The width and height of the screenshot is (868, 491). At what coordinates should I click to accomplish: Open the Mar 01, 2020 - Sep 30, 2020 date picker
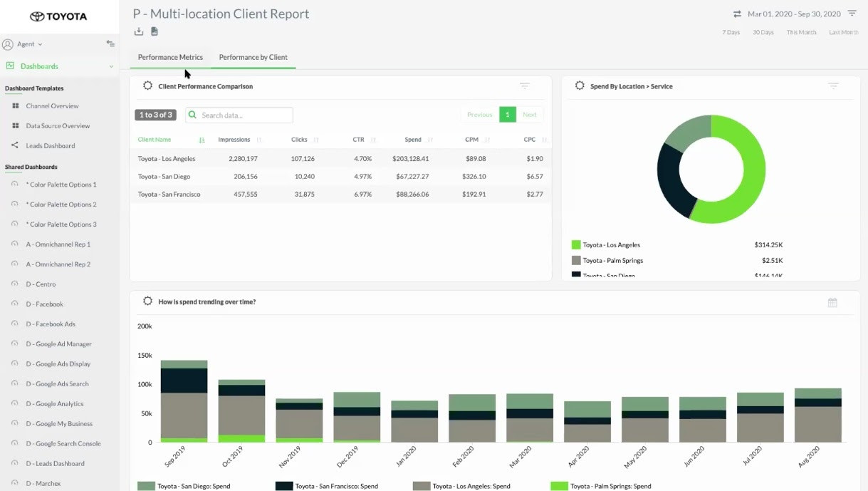(x=794, y=14)
